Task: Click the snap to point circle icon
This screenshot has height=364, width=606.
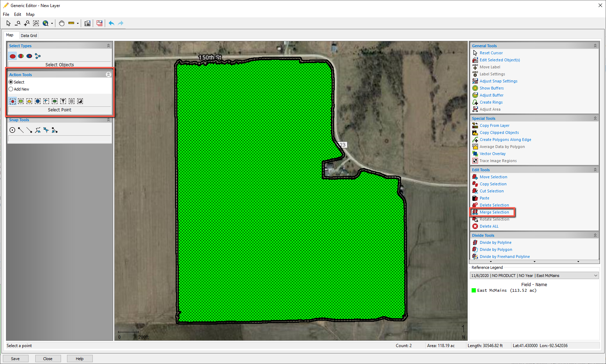Action: pyautogui.click(x=12, y=130)
